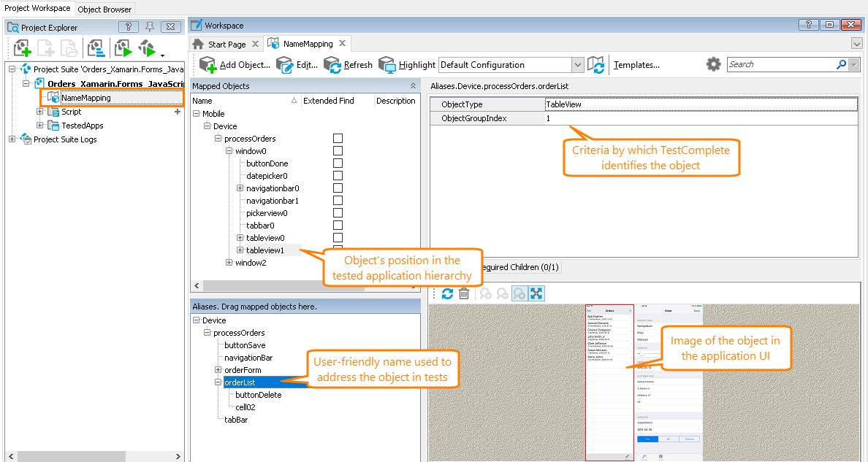Switch to the Start Page tab
Image resolution: width=868 pixels, height=462 pixels.
pos(226,43)
